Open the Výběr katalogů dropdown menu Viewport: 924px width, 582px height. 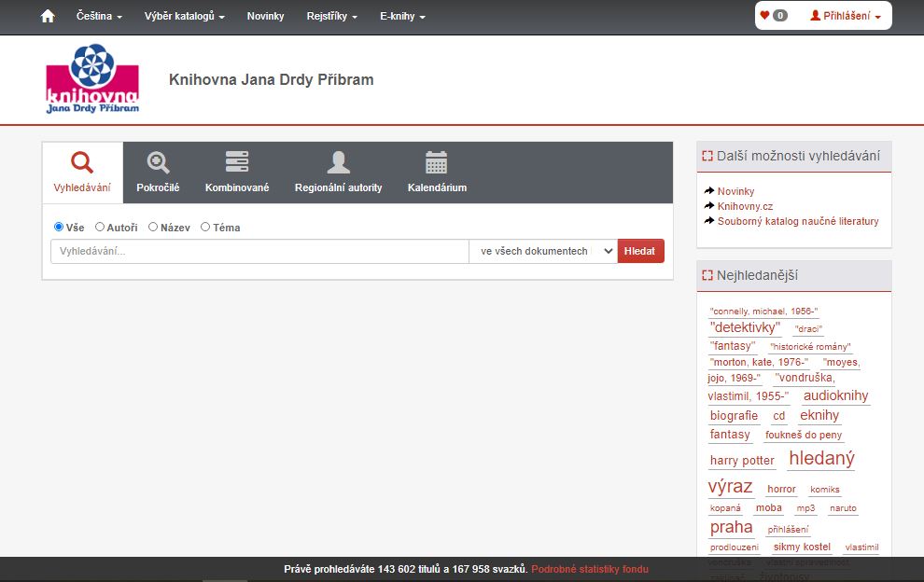(184, 16)
